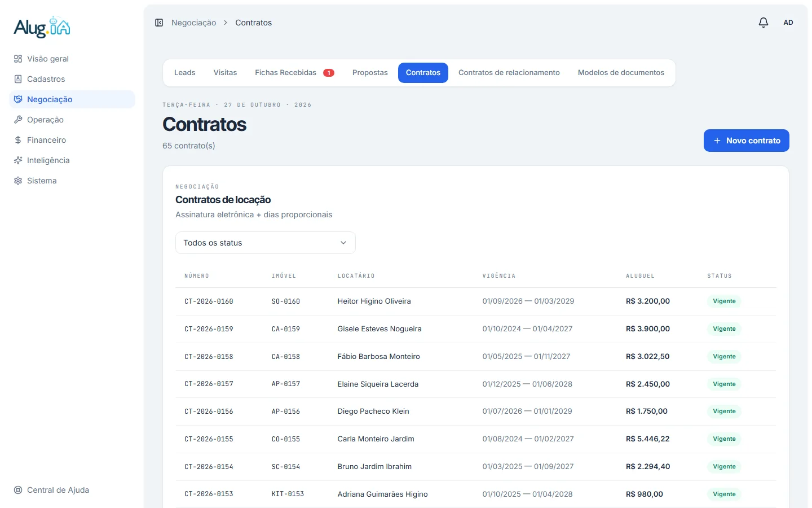Click the Alug.ia logo
The image size is (812, 508).
[x=42, y=27]
